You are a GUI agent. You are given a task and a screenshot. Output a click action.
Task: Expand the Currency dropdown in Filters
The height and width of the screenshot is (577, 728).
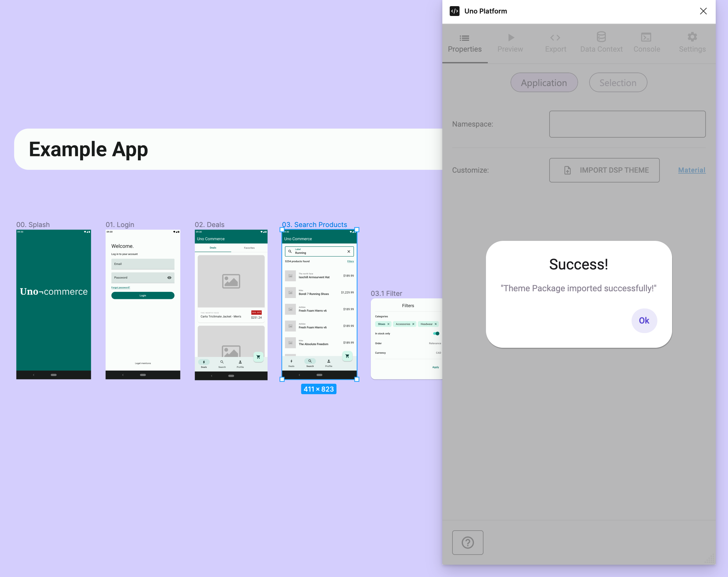pyautogui.click(x=438, y=353)
